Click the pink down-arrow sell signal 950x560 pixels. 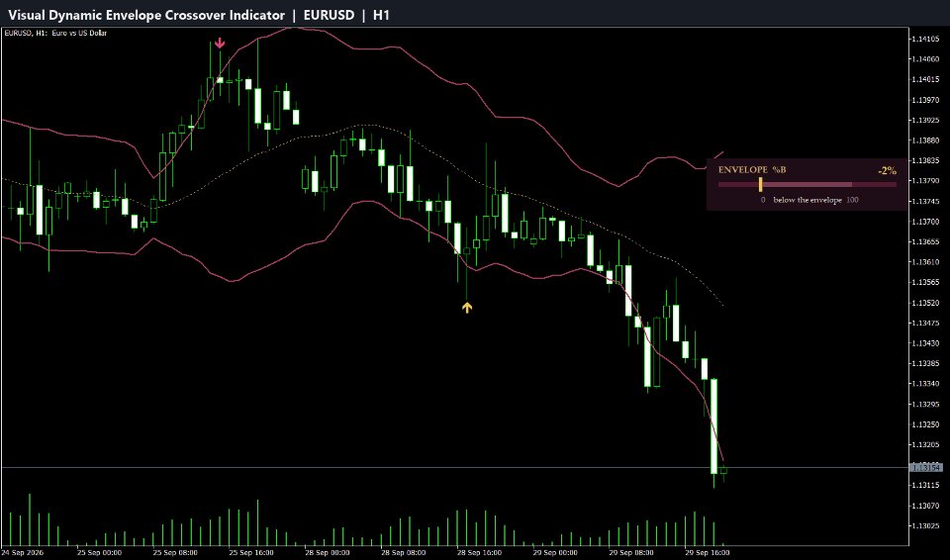coord(220,43)
